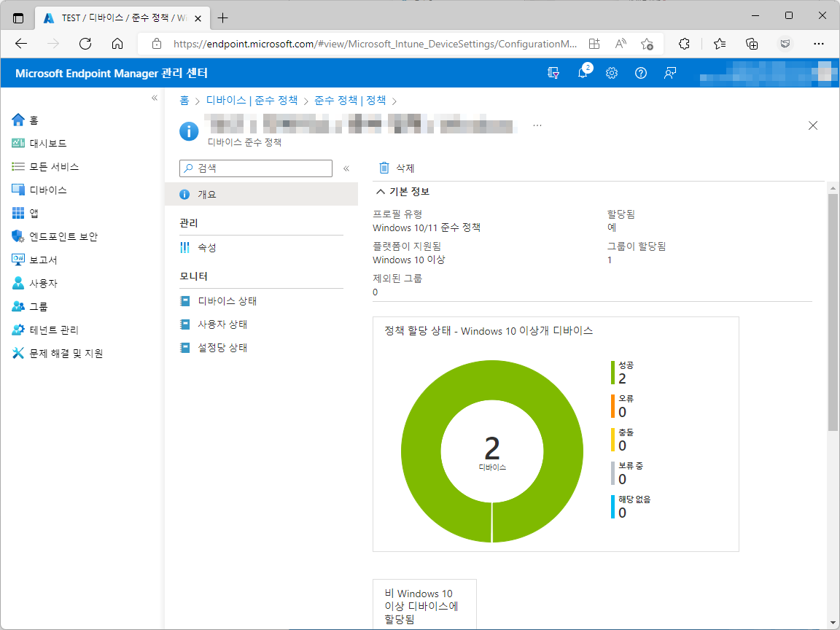Click the content pane vertical scrollbar
Image resolution: width=840 pixels, height=630 pixels.
coord(833,312)
